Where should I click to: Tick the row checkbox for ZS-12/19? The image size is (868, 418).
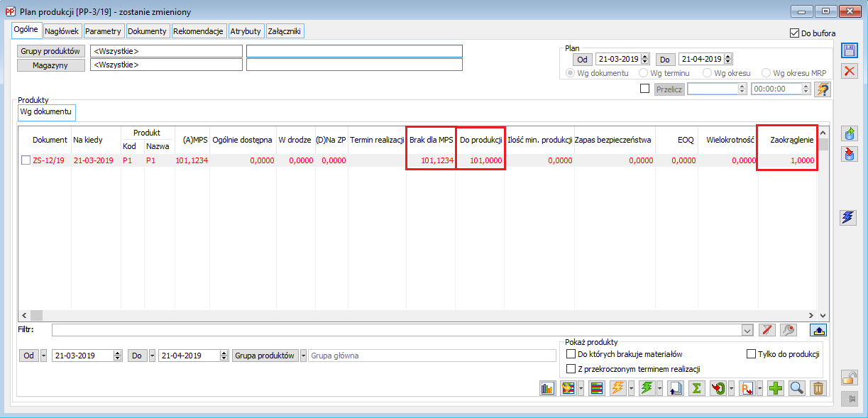[x=26, y=160]
